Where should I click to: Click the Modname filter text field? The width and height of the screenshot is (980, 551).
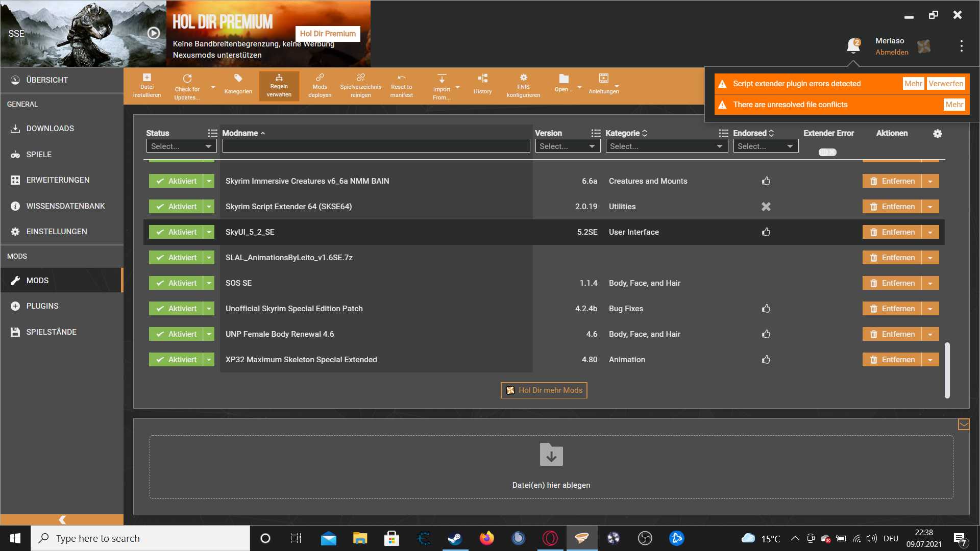[376, 146]
